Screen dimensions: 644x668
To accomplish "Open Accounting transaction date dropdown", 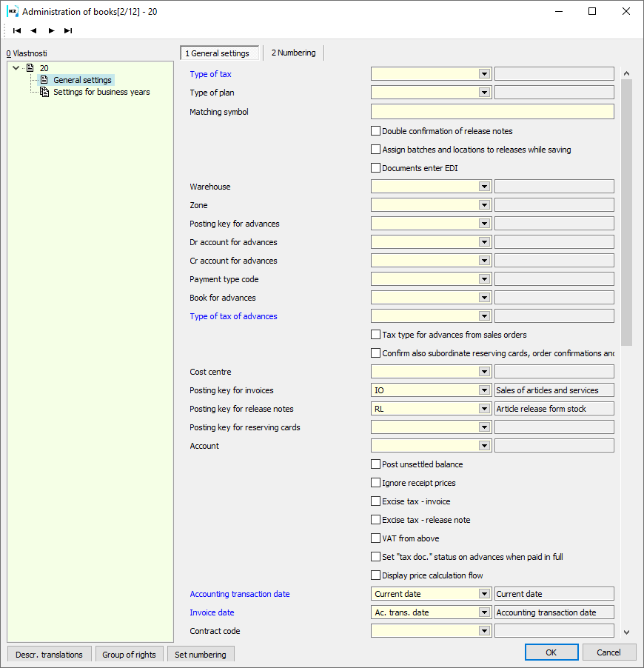I will [484, 593].
